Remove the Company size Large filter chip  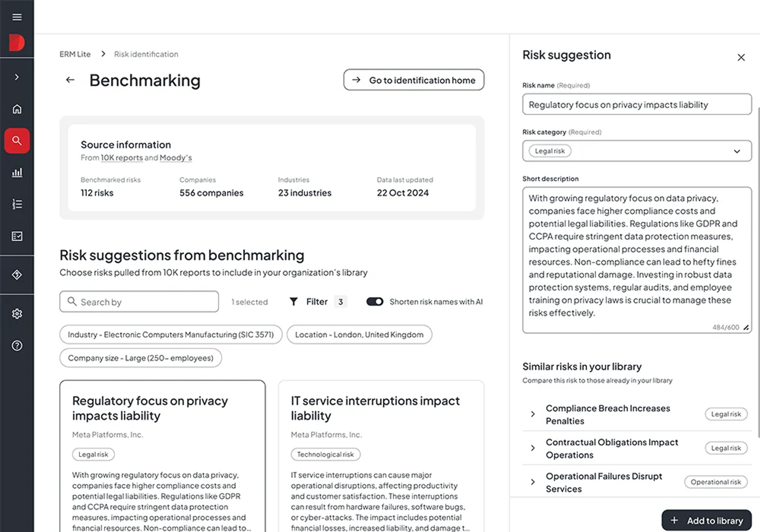point(140,358)
